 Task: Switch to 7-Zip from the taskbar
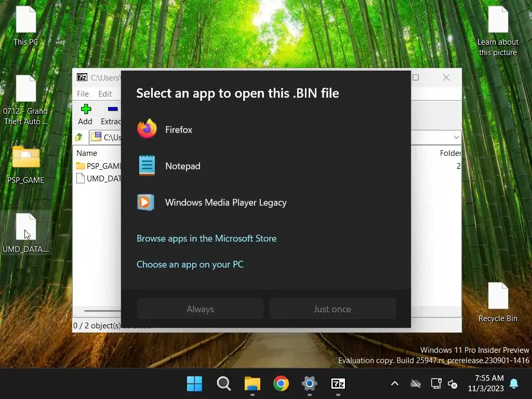point(338,384)
